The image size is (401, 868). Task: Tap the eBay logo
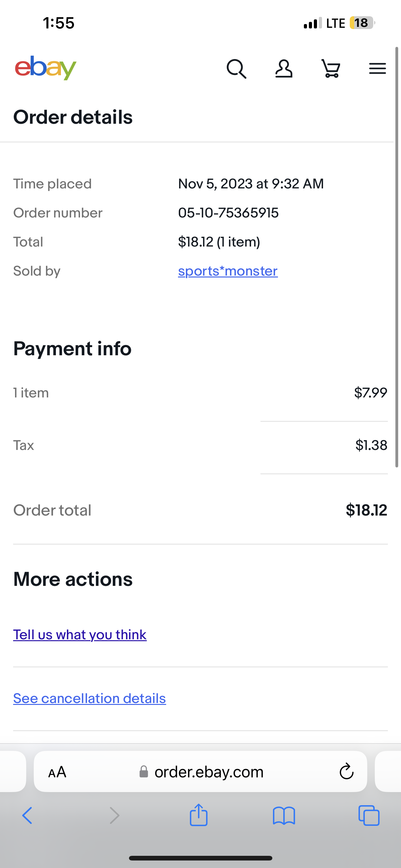(x=46, y=68)
